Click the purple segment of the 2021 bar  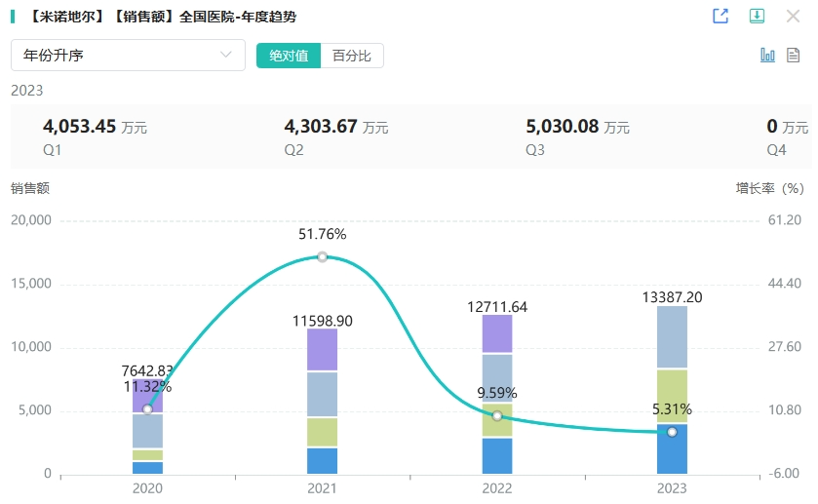tap(323, 350)
